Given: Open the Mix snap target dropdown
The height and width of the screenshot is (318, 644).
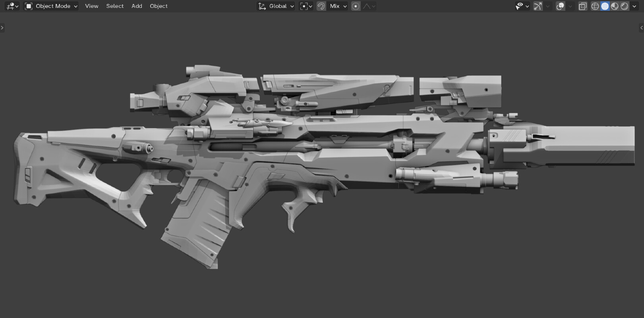Looking at the screenshot, I should 338,6.
